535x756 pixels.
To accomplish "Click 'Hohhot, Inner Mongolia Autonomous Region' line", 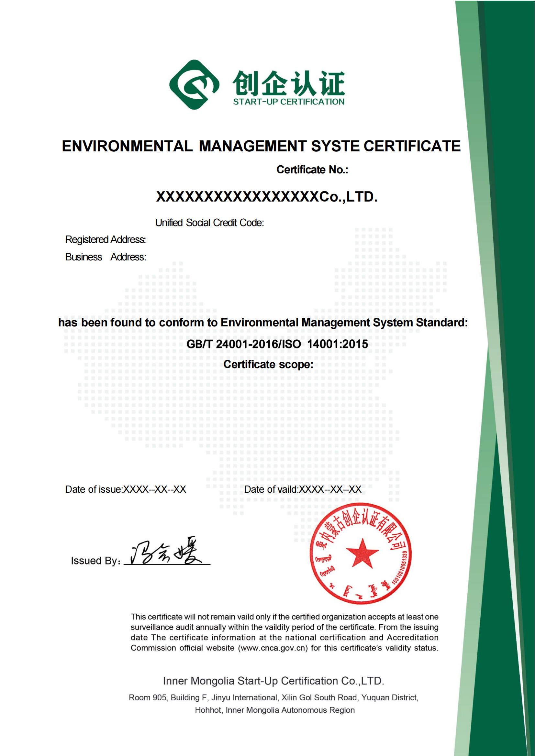I will (x=275, y=710).
